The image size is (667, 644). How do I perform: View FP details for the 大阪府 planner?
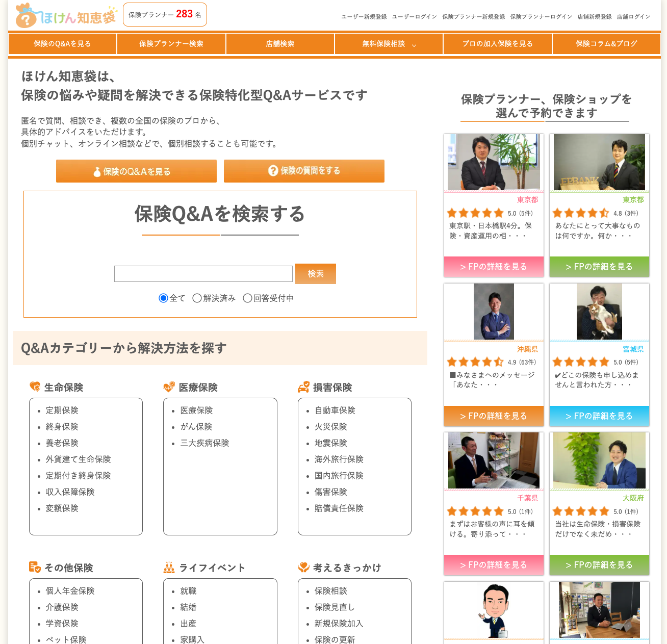tap(599, 565)
